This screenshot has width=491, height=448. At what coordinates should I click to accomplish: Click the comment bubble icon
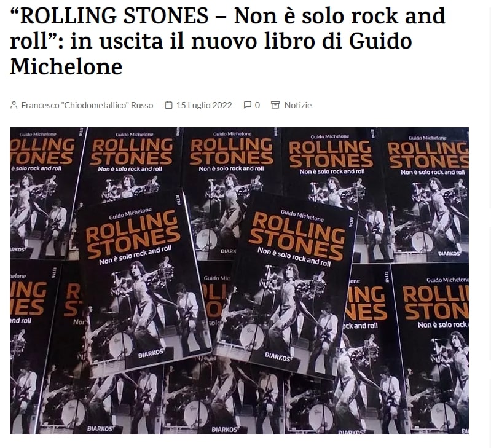tap(248, 105)
